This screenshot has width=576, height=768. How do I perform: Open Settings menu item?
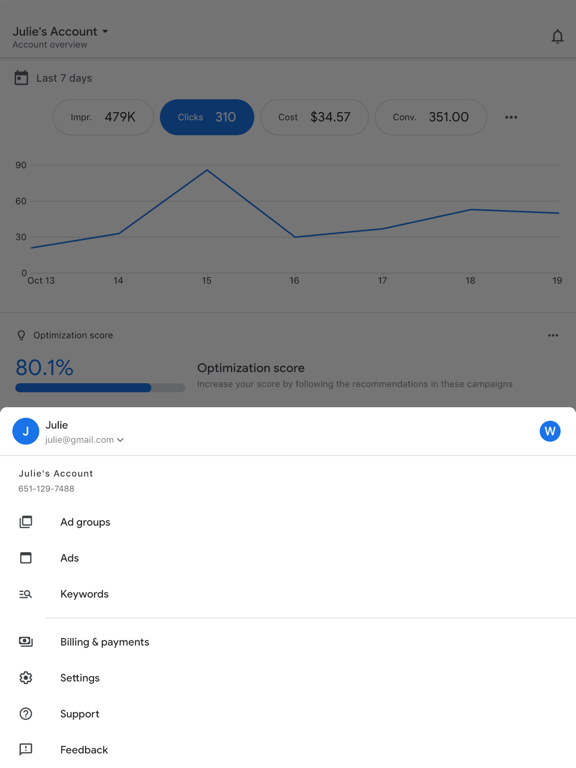[288, 678]
